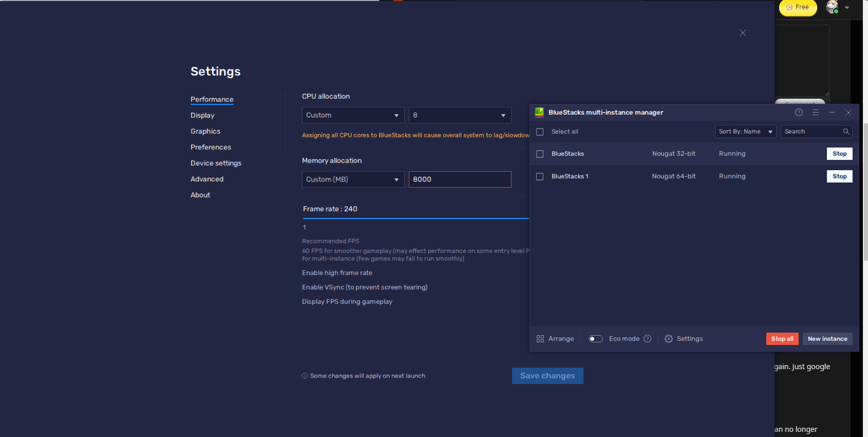Click the 'Running' status of the BlueStacks row
Image resolution: width=868 pixels, height=437 pixels.
[732, 154]
